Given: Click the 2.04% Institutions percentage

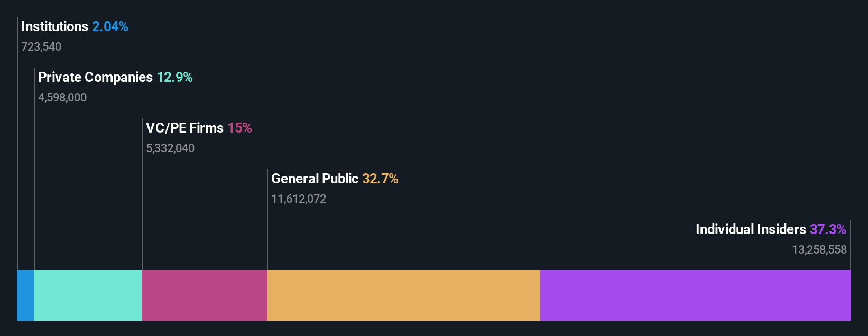Looking at the screenshot, I should tap(110, 26).
